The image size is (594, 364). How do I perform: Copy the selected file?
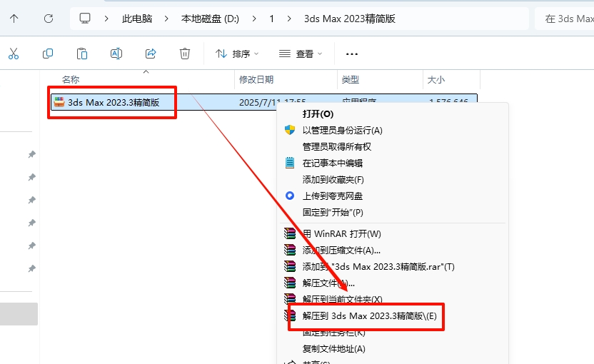[48, 54]
